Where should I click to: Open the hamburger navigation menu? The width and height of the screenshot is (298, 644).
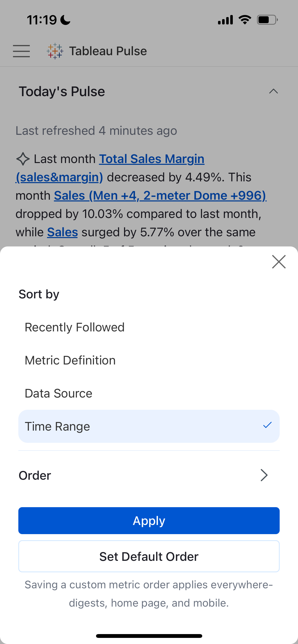[x=21, y=51]
